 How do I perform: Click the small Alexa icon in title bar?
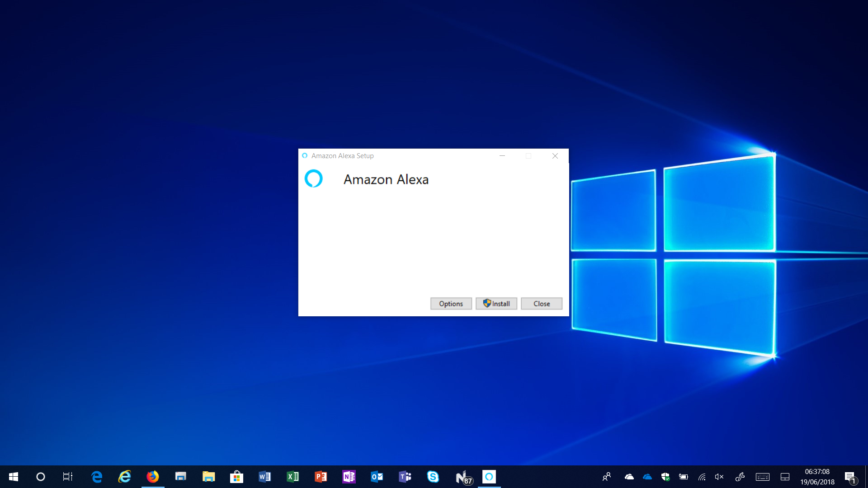click(x=305, y=156)
